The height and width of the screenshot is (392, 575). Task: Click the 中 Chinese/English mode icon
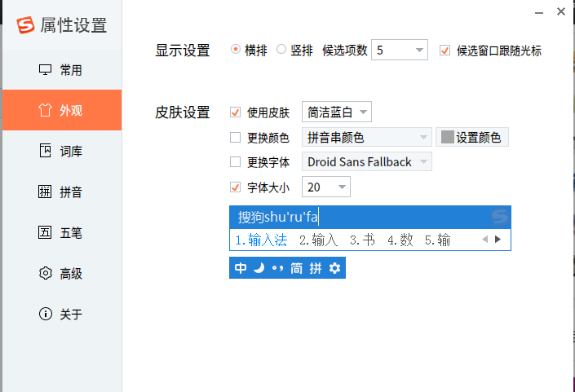(x=241, y=268)
